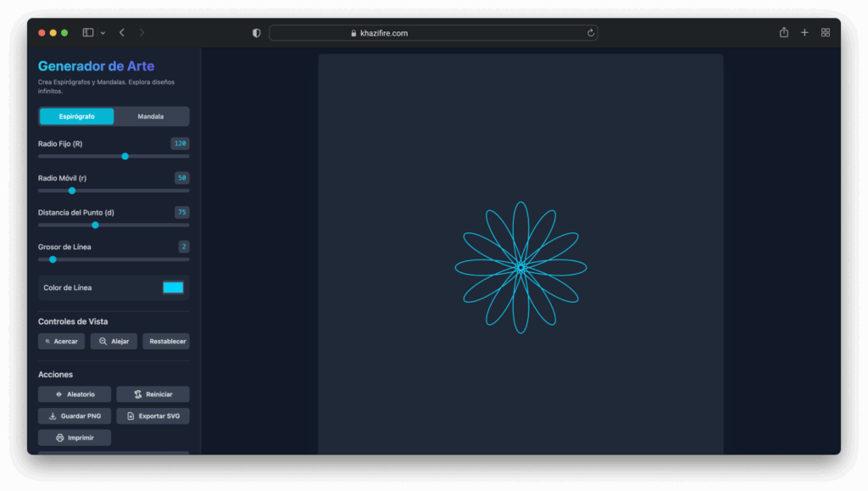The image size is (868, 491).
Task: Export the drawing via Exportar SVG
Action: [153, 416]
